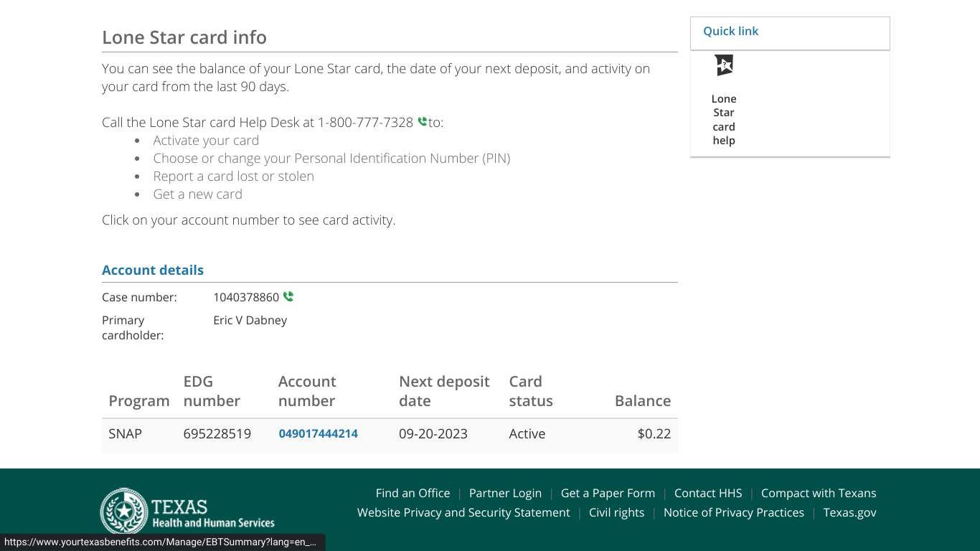
Task: Visit Texas.gov footer link
Action: point(850,512)
